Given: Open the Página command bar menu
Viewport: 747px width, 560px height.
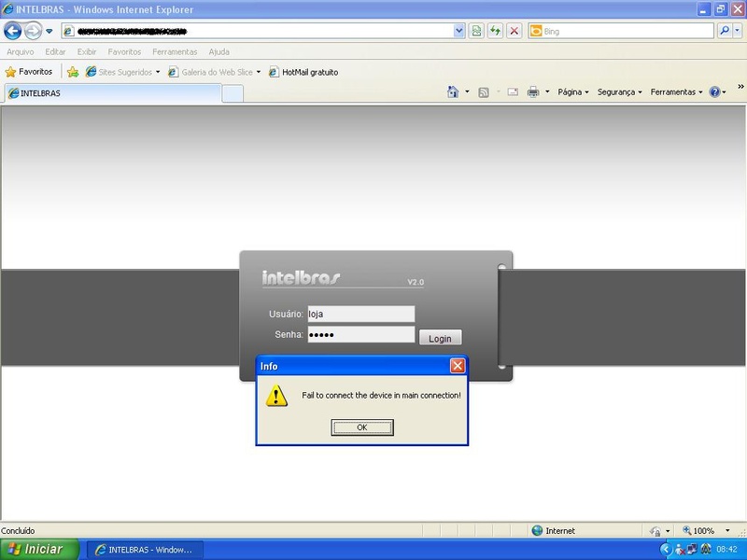Looking at the screenshot, I should [x=573, y=91].
